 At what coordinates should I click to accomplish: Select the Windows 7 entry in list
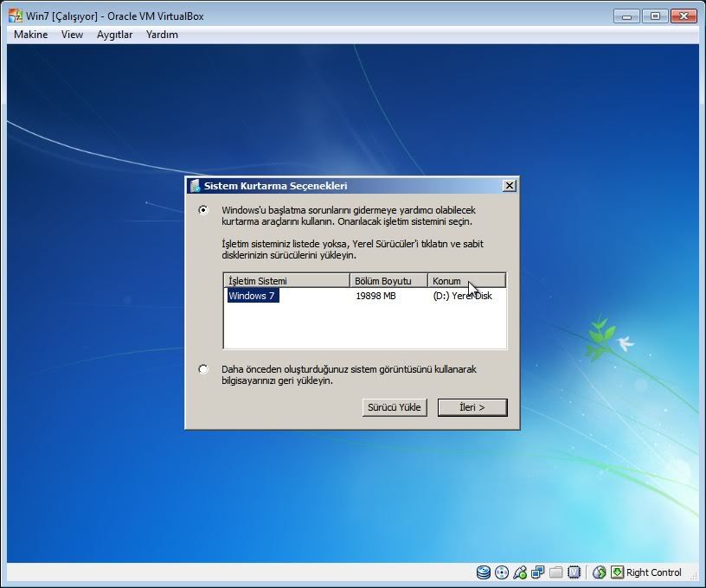tap(253, 296)
